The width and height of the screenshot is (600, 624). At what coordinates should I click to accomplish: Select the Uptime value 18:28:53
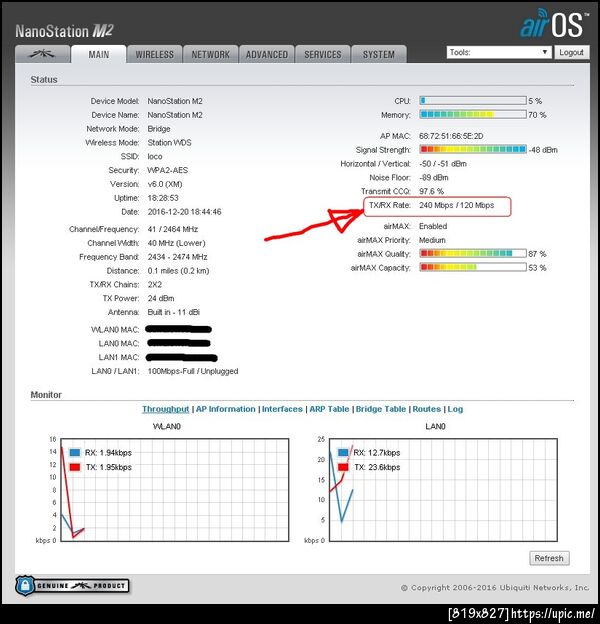tap(163, 198)
